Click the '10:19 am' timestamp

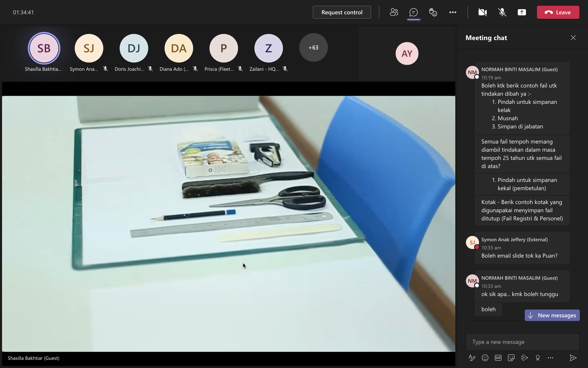[x=491, y=78]
